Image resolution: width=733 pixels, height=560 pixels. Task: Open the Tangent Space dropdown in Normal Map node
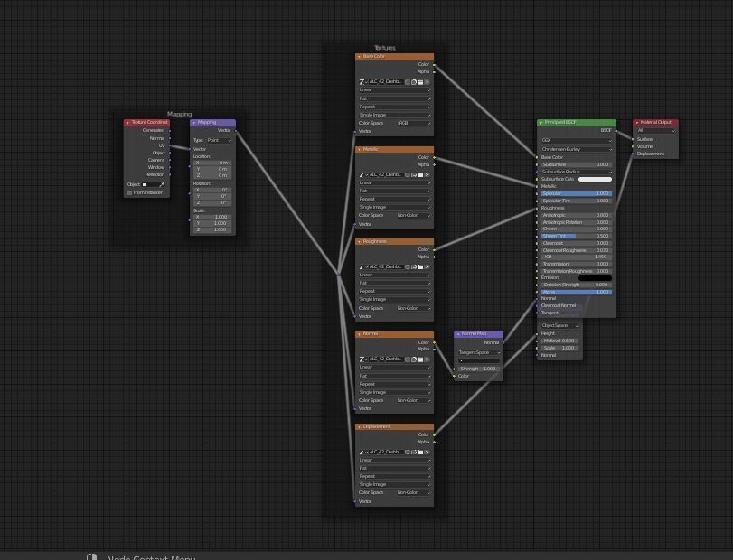click(x=479, y=352)
